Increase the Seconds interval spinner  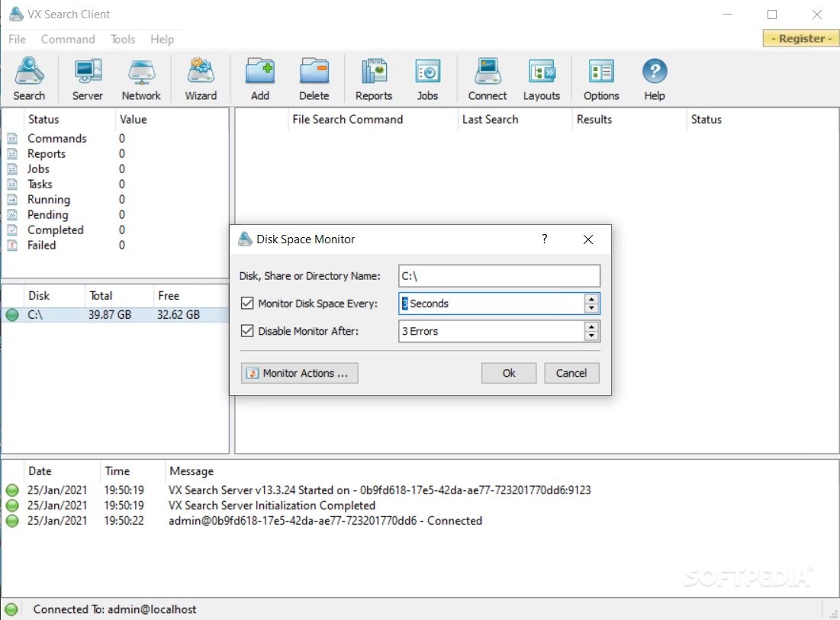click(x=591, y=299)
